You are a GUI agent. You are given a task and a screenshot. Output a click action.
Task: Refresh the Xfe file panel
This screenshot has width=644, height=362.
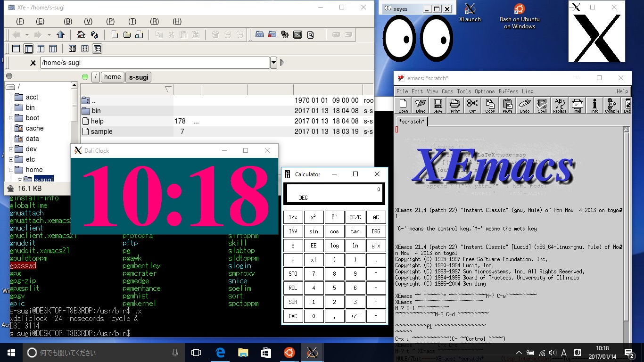click(x=94, y=34)
